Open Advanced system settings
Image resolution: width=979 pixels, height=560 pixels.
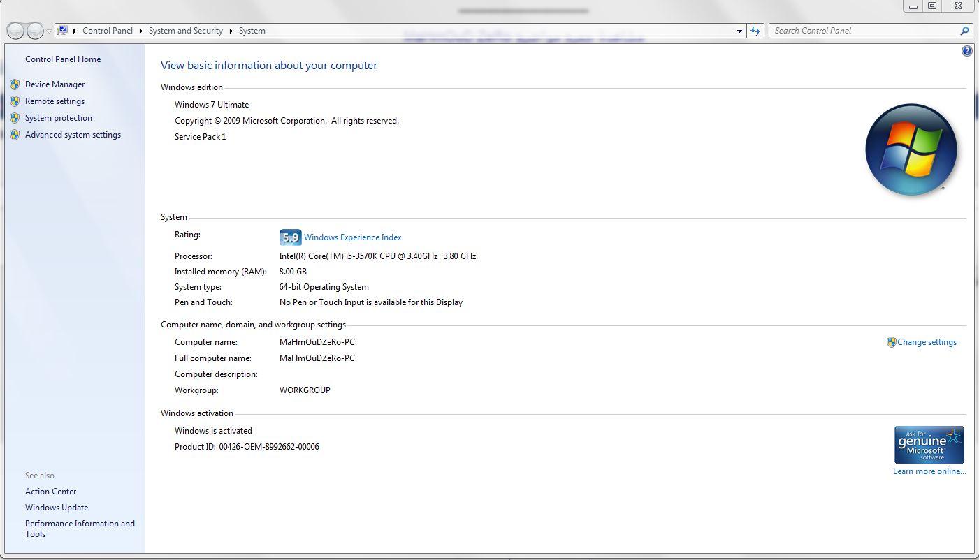tap(73, 135)
